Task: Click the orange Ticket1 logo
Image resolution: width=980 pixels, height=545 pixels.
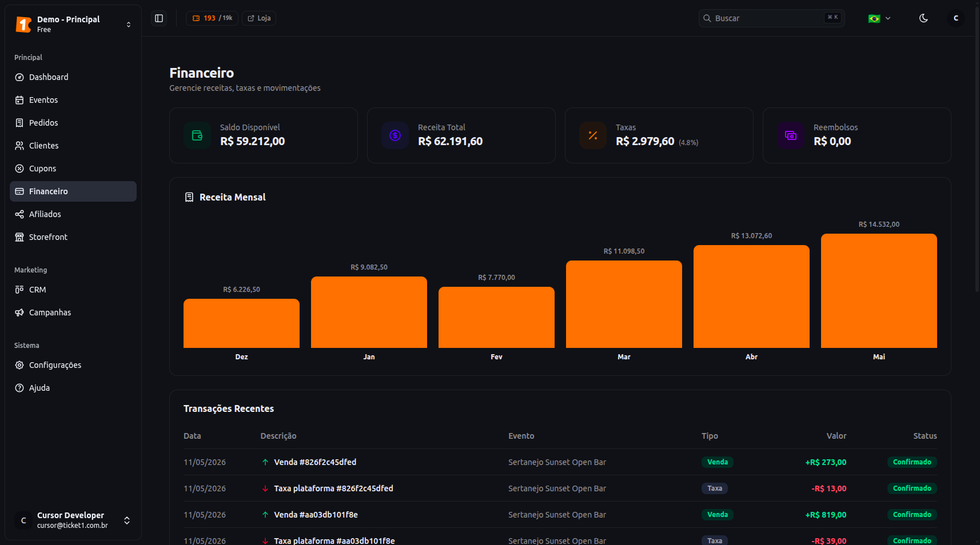Action: pyautogui.click(x=23, y=25)
